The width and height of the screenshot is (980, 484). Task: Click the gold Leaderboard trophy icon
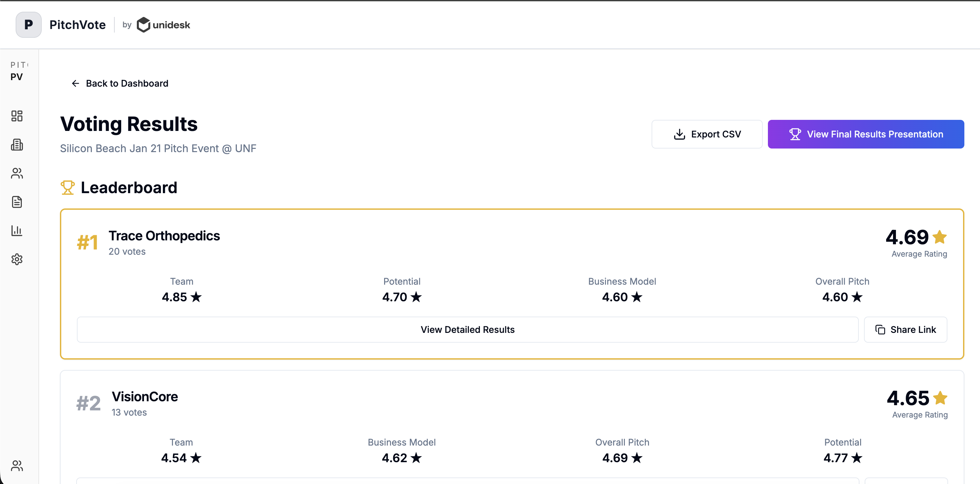68,187
